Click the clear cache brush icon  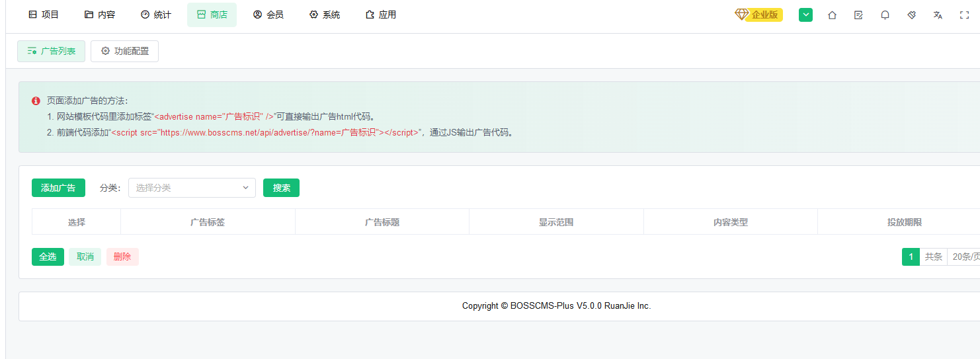(x=911, y=15)
